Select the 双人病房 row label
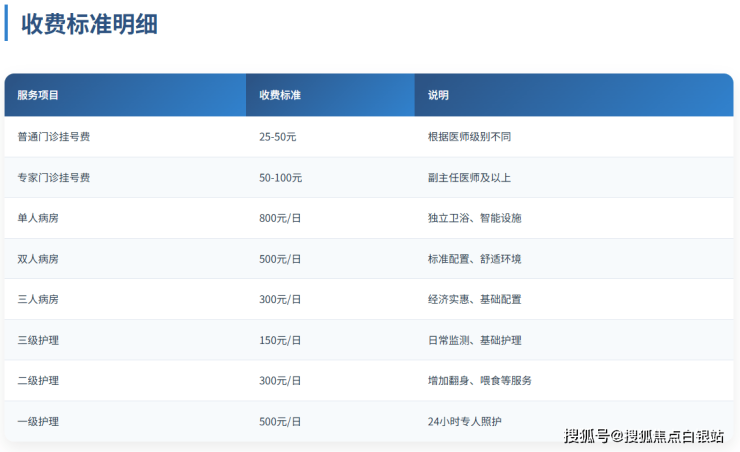 (x=38, y=258)
